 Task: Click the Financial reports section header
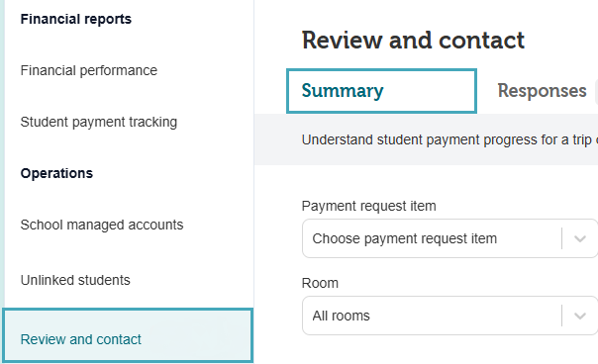(x=76, y=19)
